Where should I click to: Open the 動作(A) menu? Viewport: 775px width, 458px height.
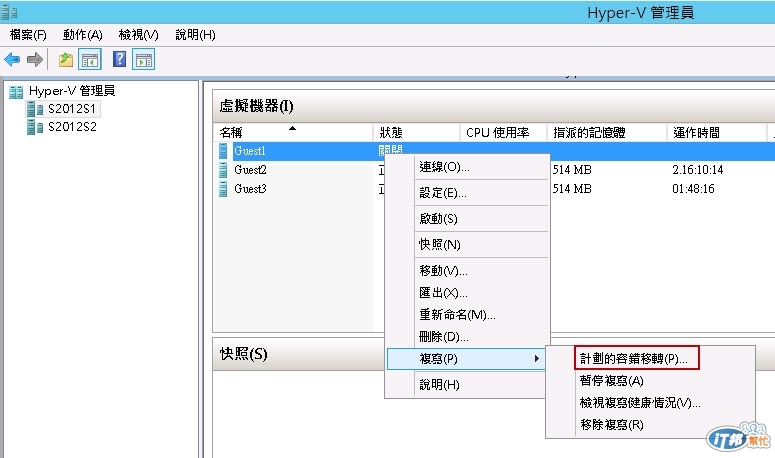click(83, 35)
